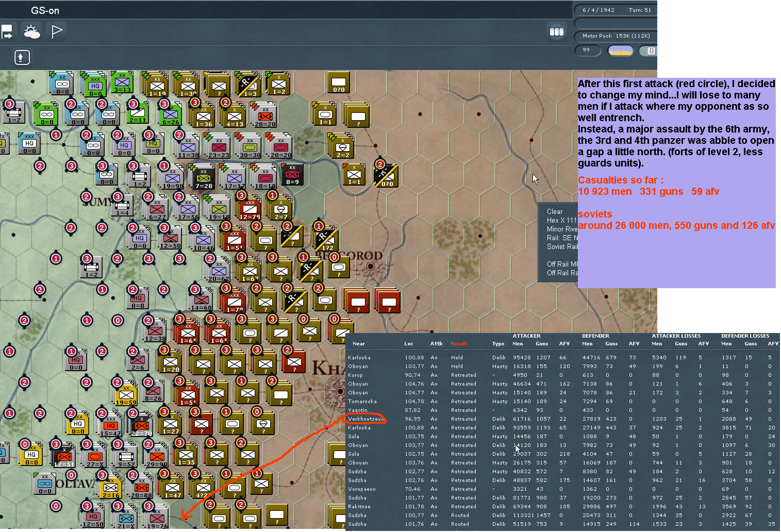Click attacker men value 95428
The width and height of the screenshot is (781, 532).
tap(522, 358)
